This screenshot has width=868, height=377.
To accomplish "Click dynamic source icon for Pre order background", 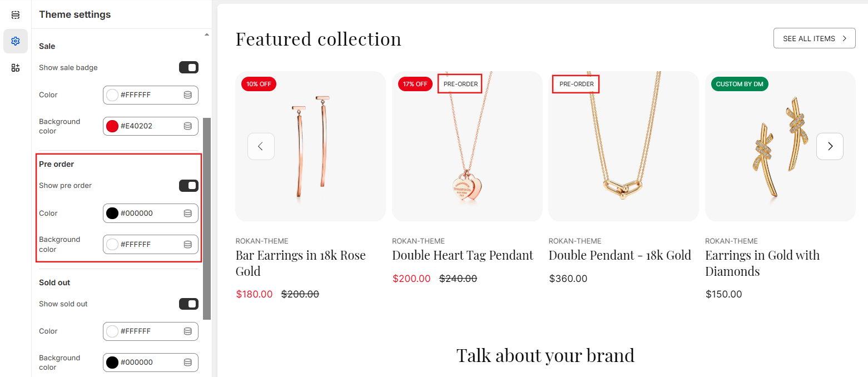I will tap(188, 245).
